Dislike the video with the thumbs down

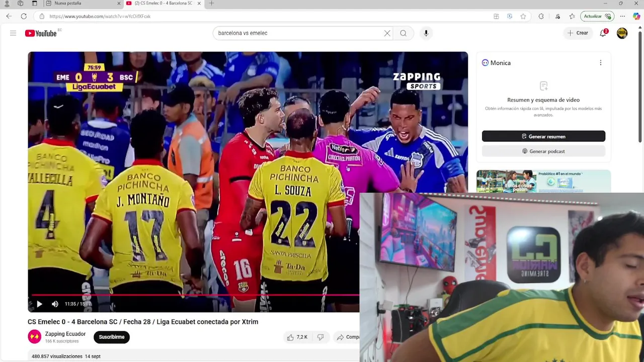point(320,337)
